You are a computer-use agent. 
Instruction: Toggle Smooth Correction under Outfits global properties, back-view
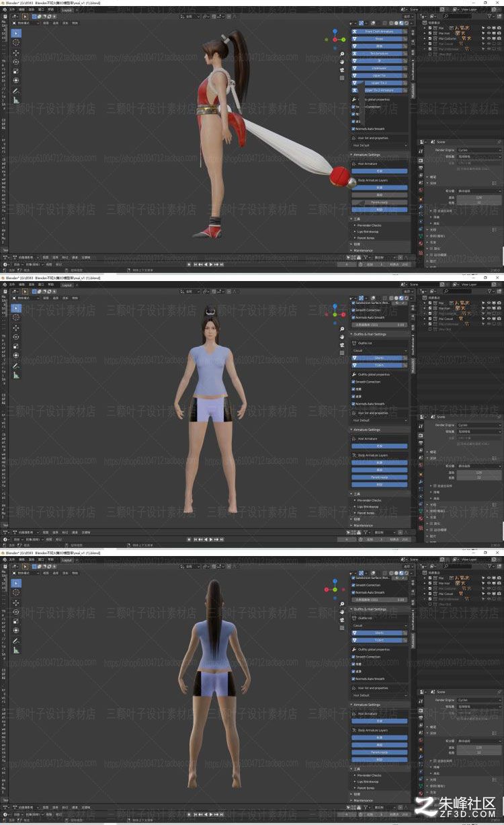[353, 657]
